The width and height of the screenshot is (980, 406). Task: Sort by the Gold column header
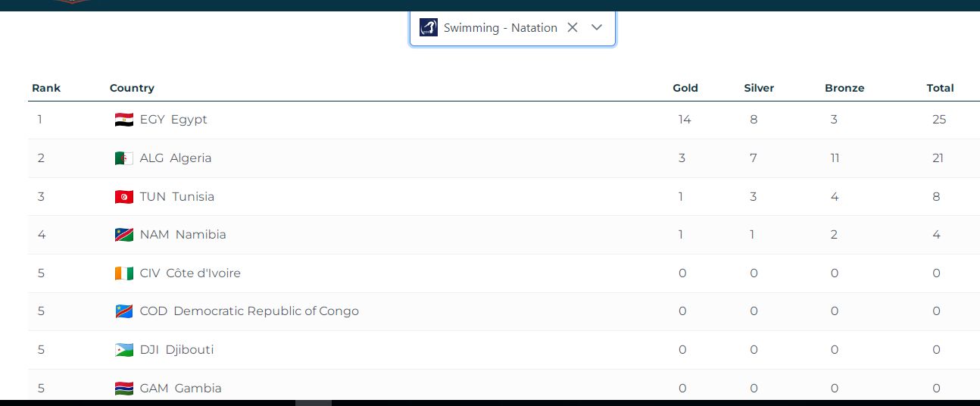(685, 88)
